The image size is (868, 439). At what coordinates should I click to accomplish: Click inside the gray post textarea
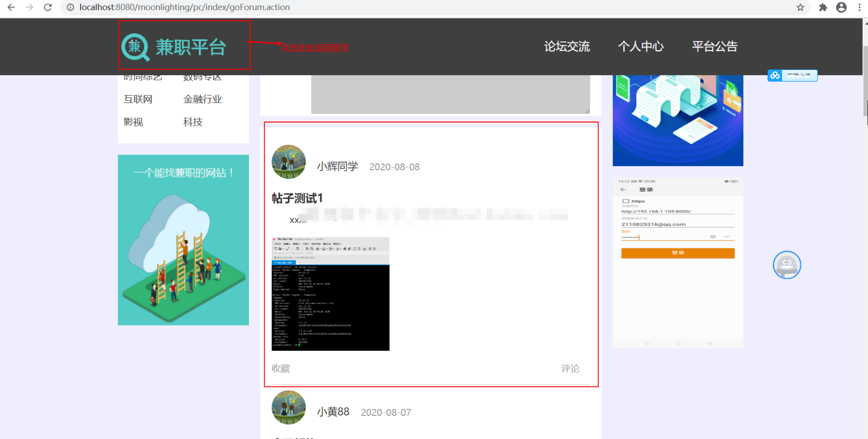(450, 95)
